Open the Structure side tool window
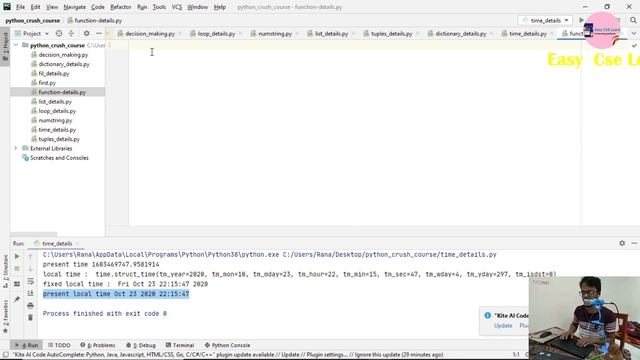640x360 pixels. (5, 271)
